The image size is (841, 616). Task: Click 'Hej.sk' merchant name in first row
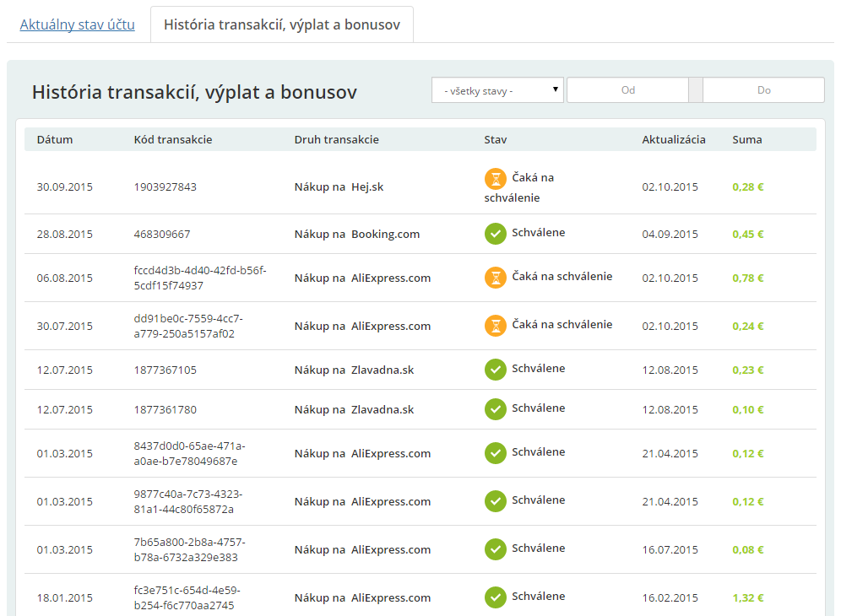tap(367, 187)
